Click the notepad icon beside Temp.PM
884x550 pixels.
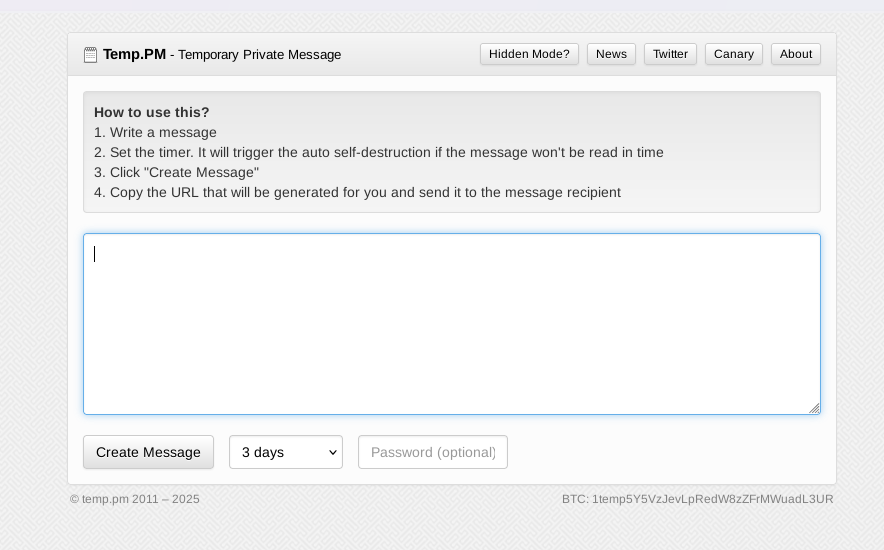[90, 55]
